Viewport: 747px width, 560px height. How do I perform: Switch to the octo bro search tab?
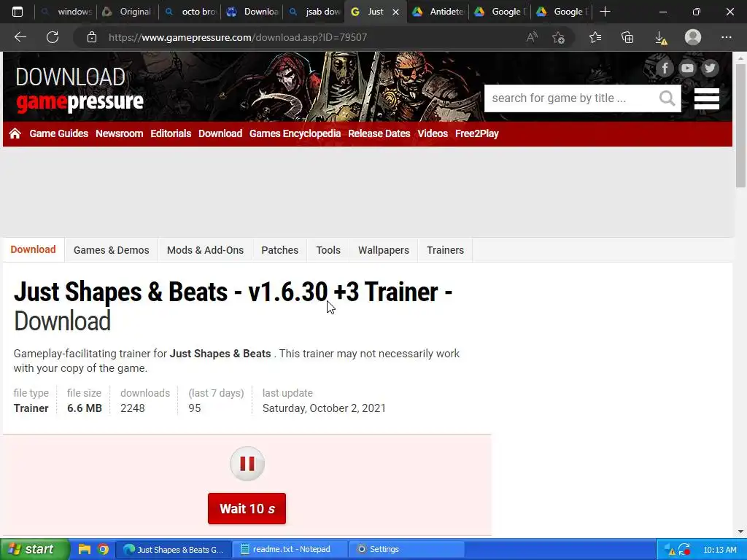point(190,12)
